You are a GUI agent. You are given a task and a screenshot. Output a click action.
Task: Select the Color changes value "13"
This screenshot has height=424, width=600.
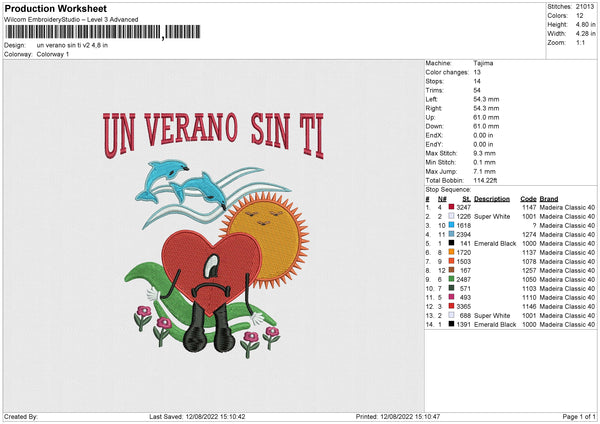[477, 72]
